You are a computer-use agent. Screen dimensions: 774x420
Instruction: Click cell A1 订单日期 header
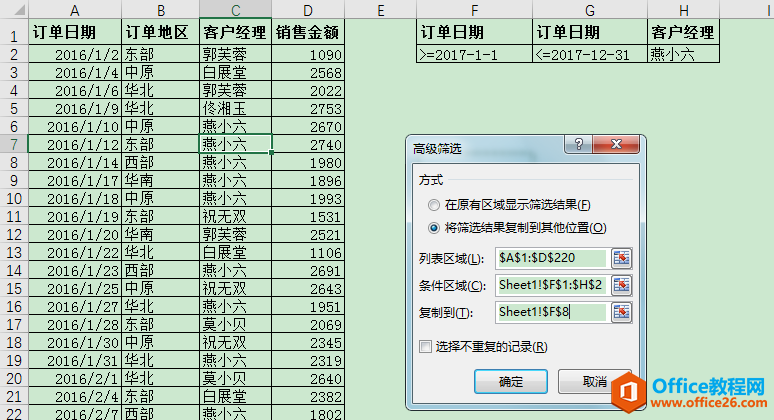point(75,33)
